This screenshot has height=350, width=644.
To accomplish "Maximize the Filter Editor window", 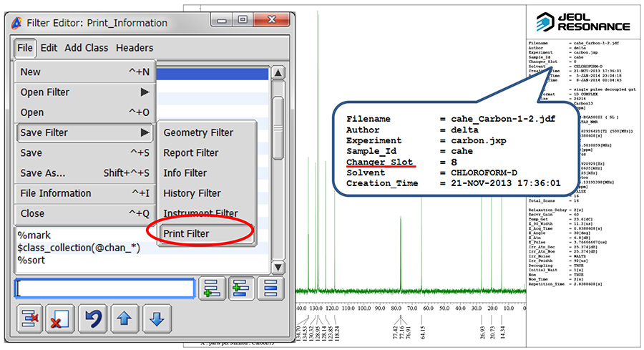I will coord(243,20).
